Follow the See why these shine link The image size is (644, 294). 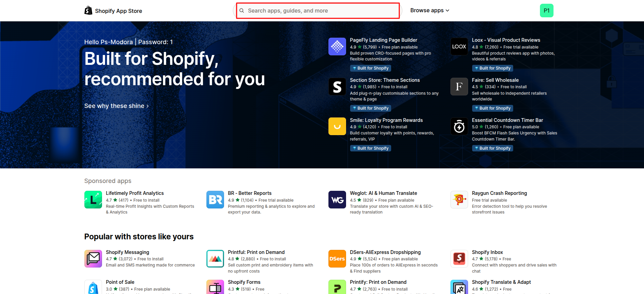[x=116, y=106]
